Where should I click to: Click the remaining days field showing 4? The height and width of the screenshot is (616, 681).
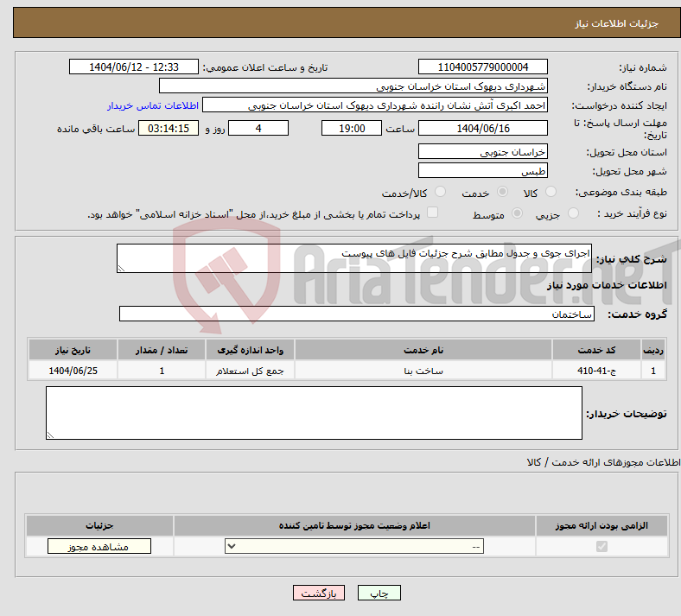pyautogui.click(x=258, y=128)
